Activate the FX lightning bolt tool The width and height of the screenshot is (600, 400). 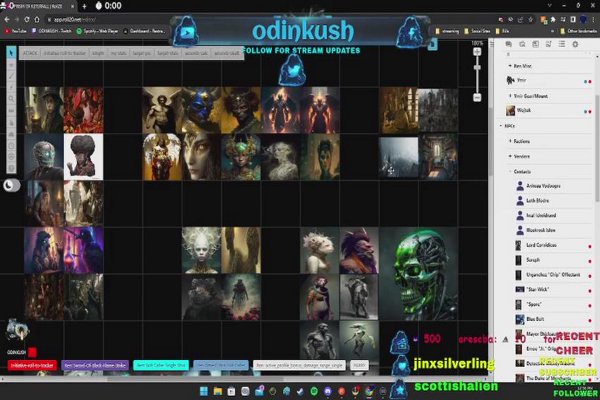tap(11, 87)
